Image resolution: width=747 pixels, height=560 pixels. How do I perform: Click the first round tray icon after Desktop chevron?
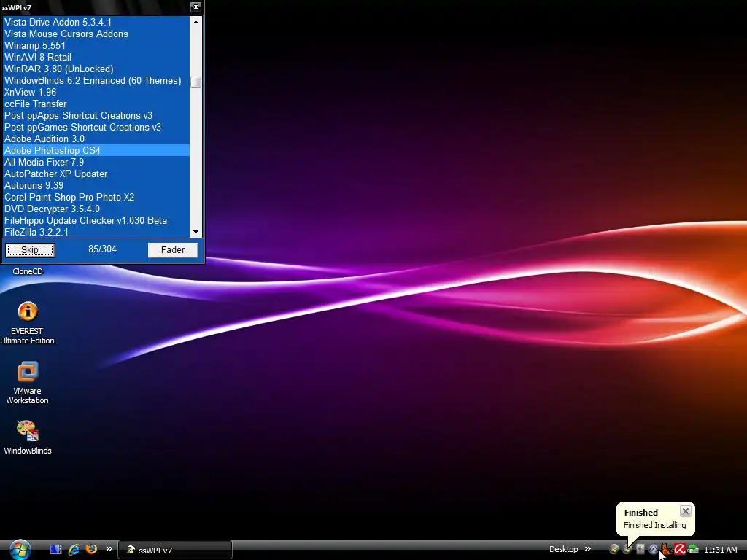[614, 549]
